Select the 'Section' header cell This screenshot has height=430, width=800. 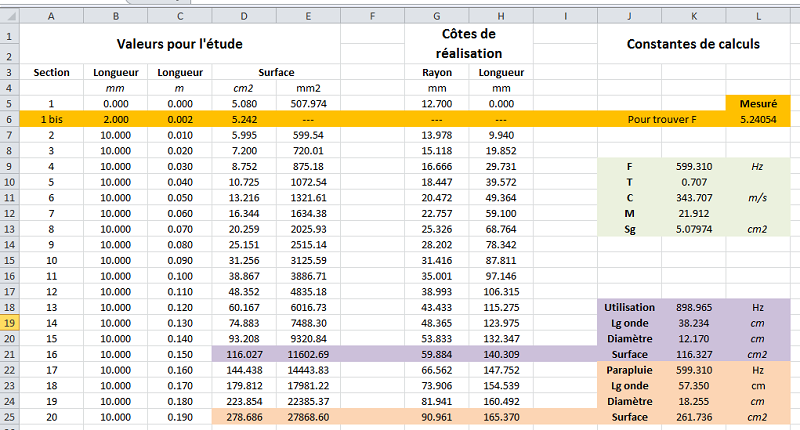[x=52, y=72]
